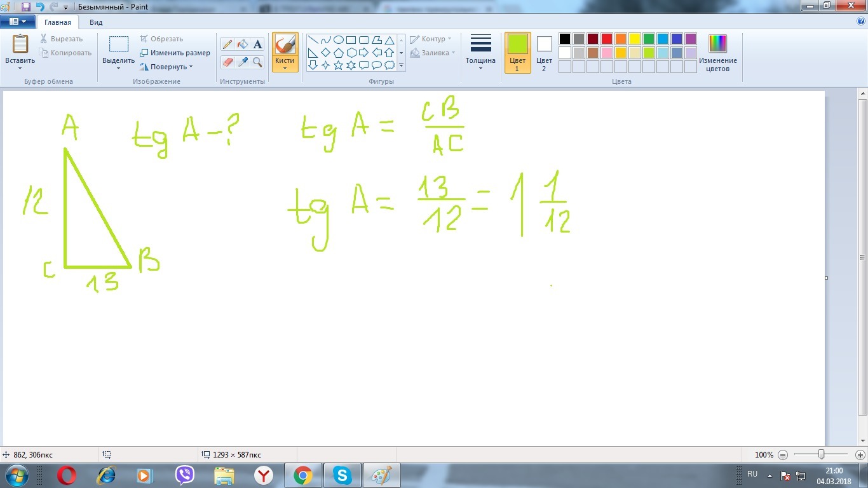
Task: Open Customize Quick Access Toolbar dropdown
Action: click(66, 8)
